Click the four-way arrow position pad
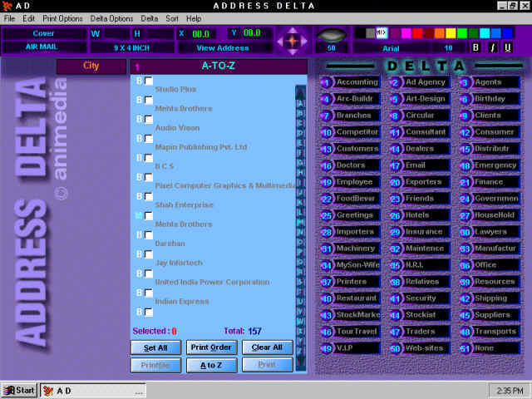 (293, 41)
